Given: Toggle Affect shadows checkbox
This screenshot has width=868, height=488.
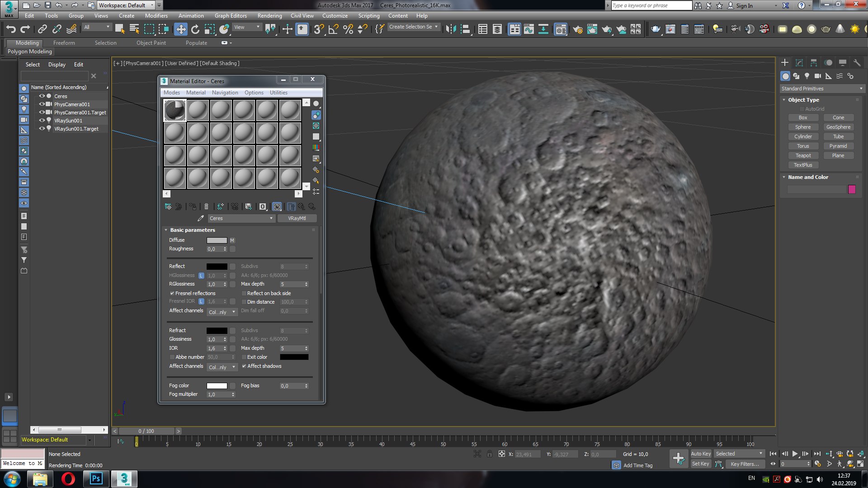Looking at the screenshot, I should coord(244,366).
